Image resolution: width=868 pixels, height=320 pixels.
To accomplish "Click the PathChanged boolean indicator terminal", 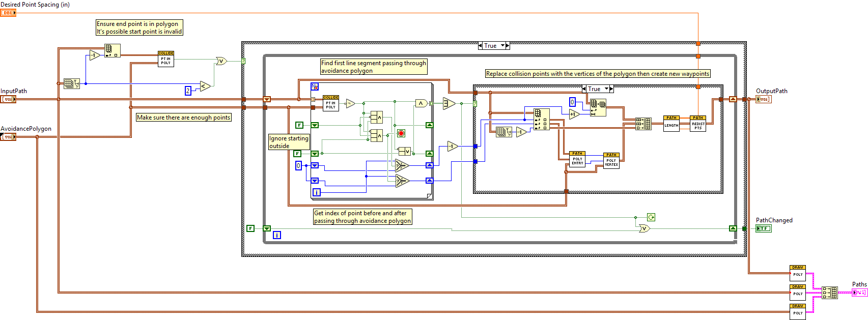I will (x=763, y=229).
